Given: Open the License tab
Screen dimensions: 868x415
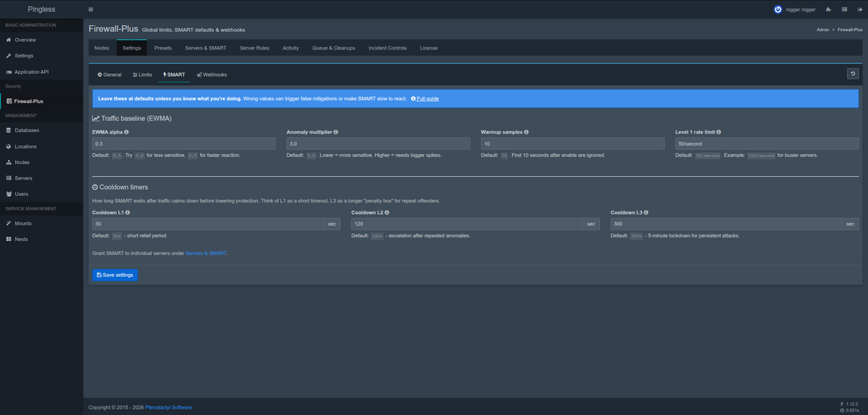Looking at the screenshot, I should click(x=429, y=48).
